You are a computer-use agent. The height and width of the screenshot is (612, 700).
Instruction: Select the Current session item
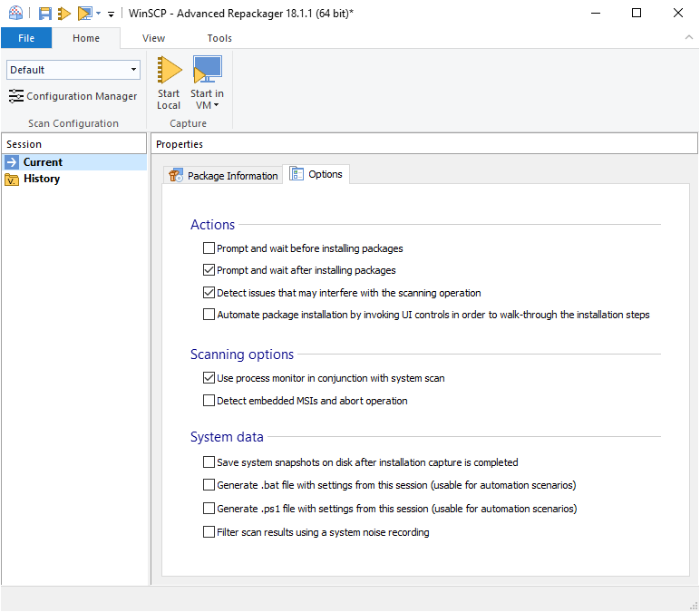74,162
